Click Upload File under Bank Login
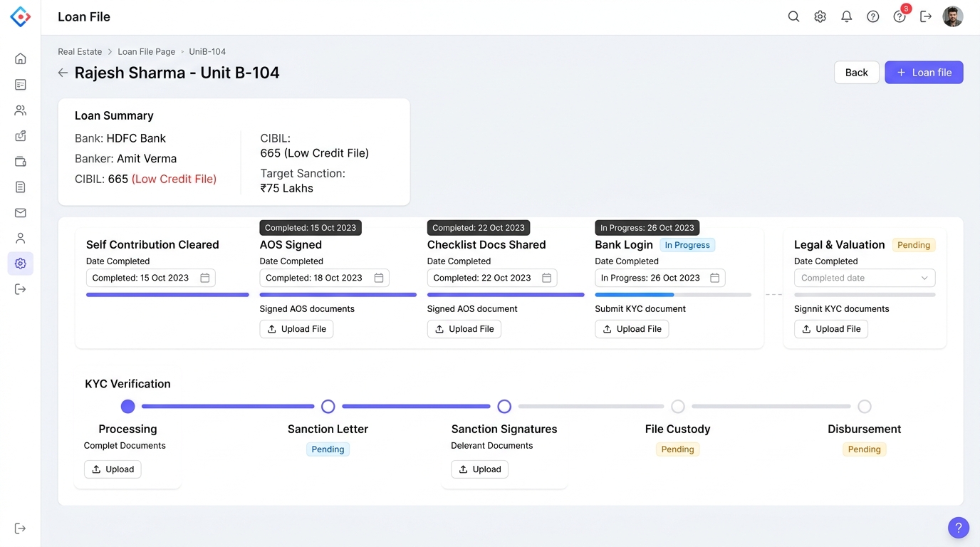 pyautogui.click(x=632, y=329)
